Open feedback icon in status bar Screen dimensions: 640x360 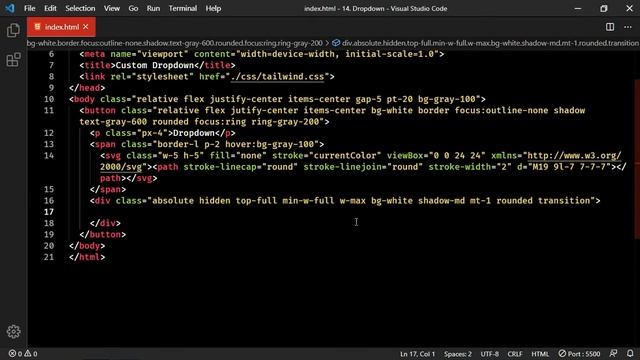613,354
